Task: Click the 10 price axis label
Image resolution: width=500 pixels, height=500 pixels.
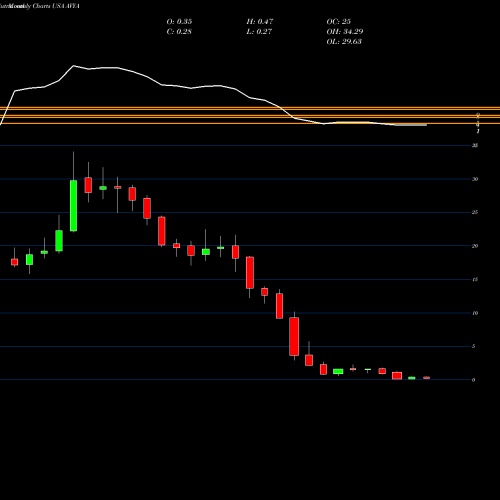Action: [x=475, y=313]
